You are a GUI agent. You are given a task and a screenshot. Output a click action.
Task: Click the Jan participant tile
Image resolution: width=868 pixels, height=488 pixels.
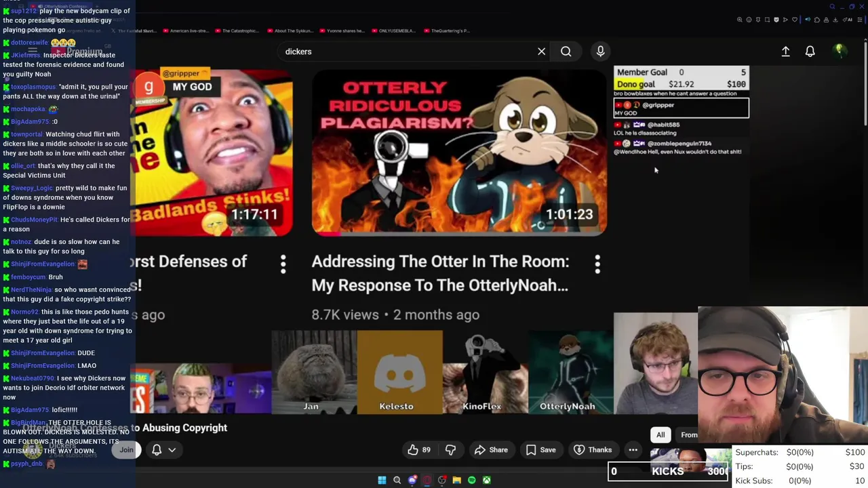[x=314, y=372]
